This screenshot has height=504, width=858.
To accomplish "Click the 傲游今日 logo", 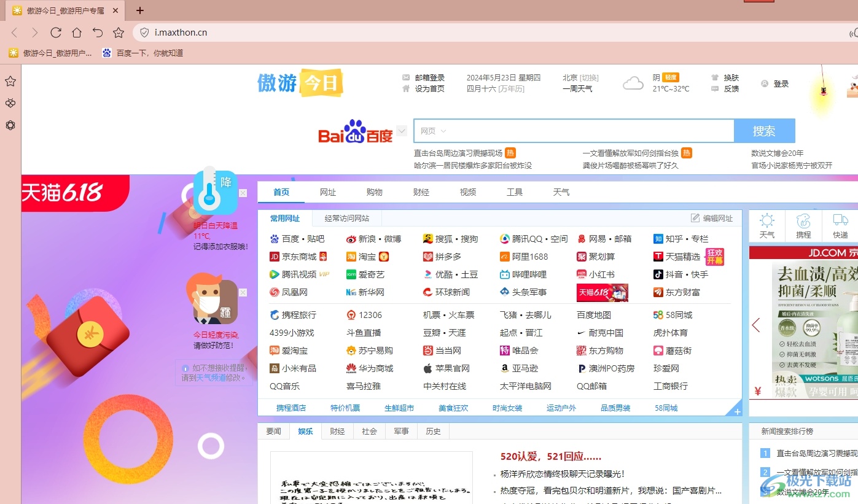I will coord(300,83).
